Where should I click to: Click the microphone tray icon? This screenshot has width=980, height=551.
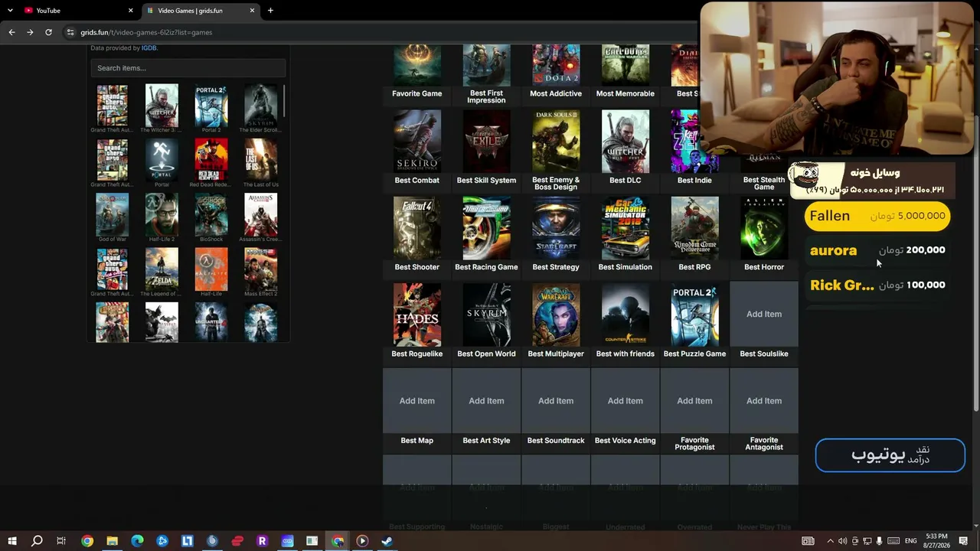click(x=880, y=541)
